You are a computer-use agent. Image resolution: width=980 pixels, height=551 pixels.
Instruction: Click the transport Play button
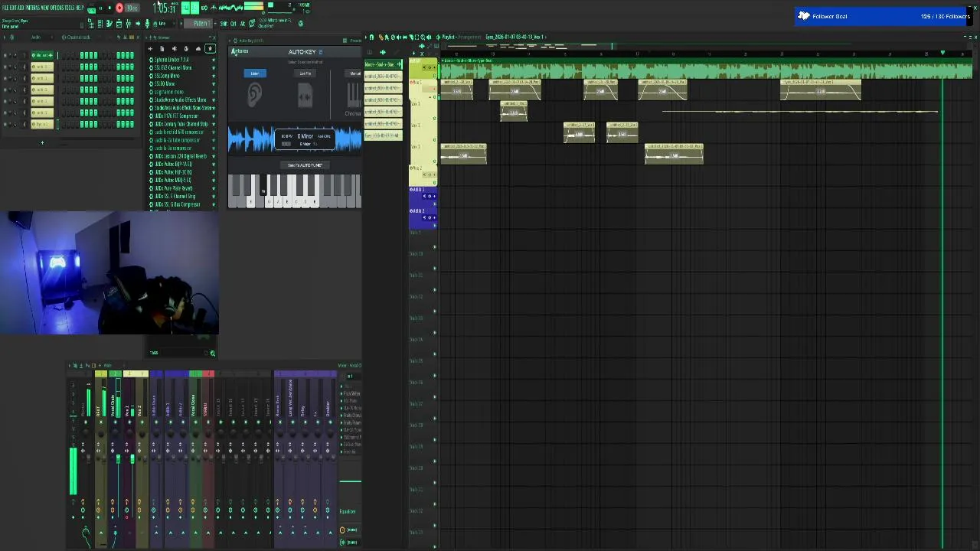click(x=100, y=8)
